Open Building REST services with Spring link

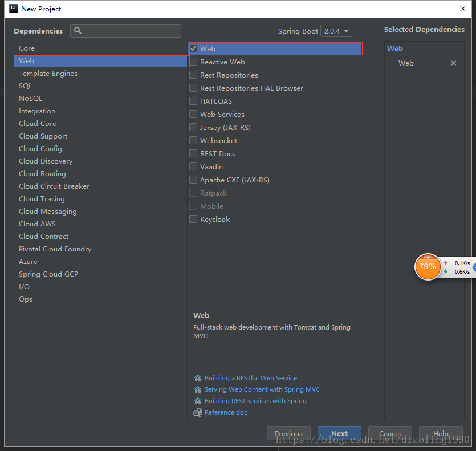click(x=255, y=401)
